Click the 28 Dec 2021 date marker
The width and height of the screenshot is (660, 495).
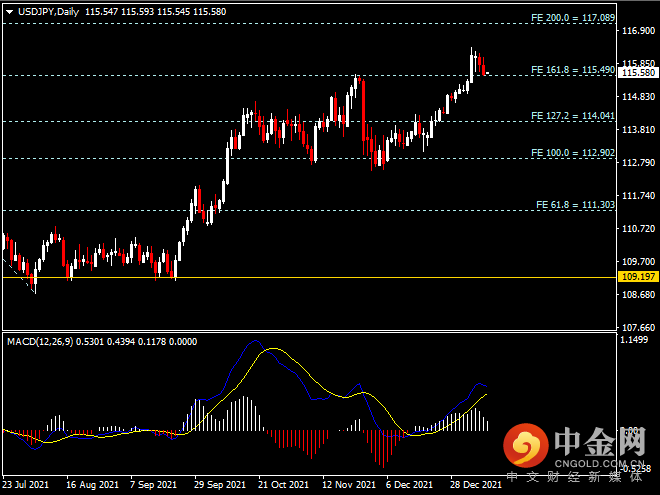point(476,484)
